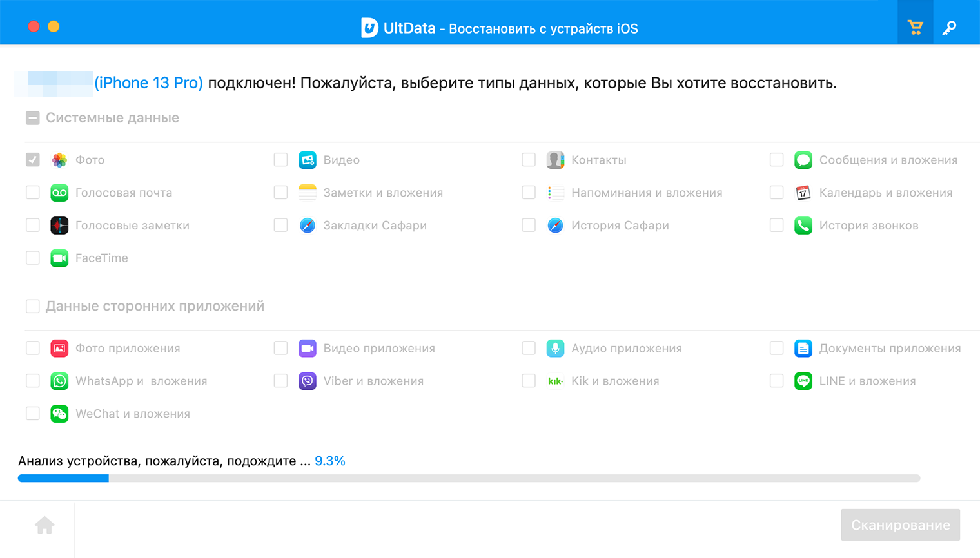Viewport: 980px width, 558px height.
Task: Click the Документы приложения label
Action: [890, 349]
